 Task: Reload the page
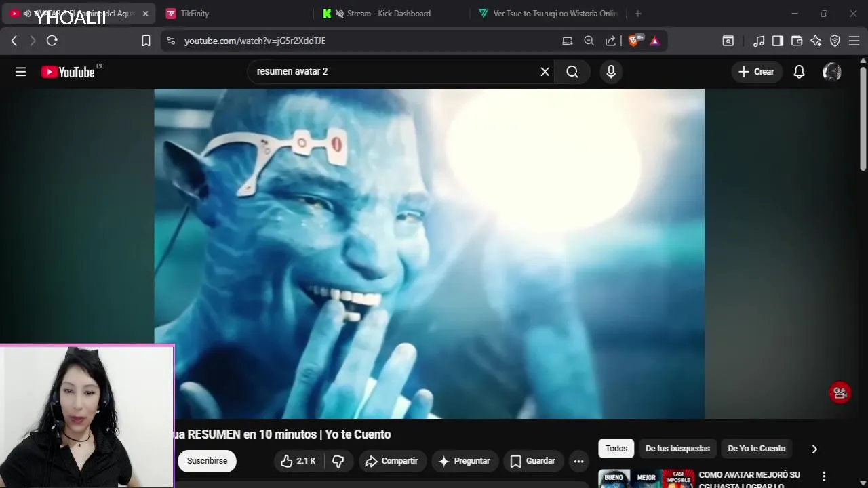(x=52, y=41)
